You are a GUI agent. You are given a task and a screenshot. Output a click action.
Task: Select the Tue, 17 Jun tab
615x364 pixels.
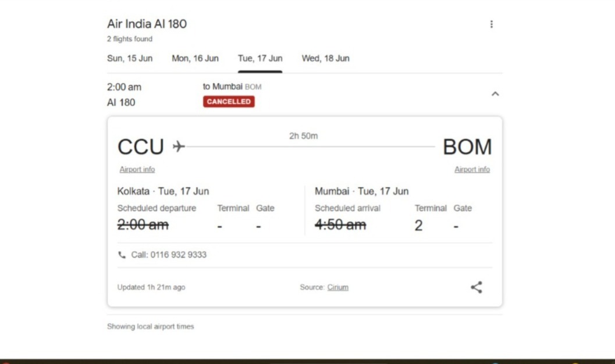point(260,58)
